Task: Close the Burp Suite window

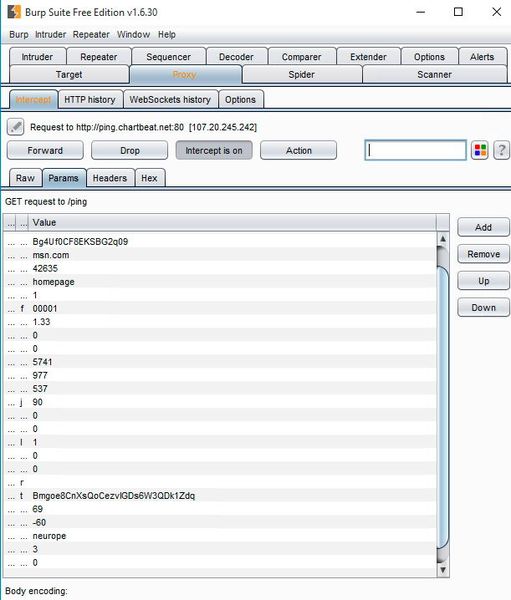Action: pyautogui.click(x=496, y=12)
